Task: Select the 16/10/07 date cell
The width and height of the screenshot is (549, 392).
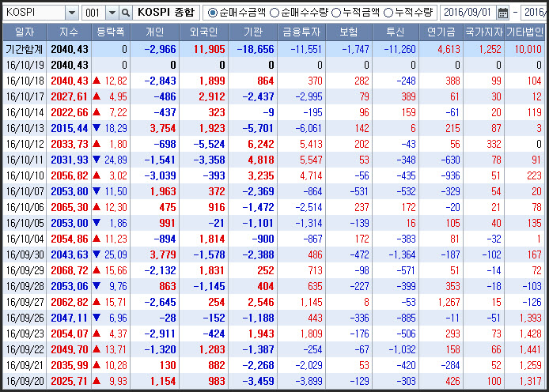Action: [x=25, y=191]
